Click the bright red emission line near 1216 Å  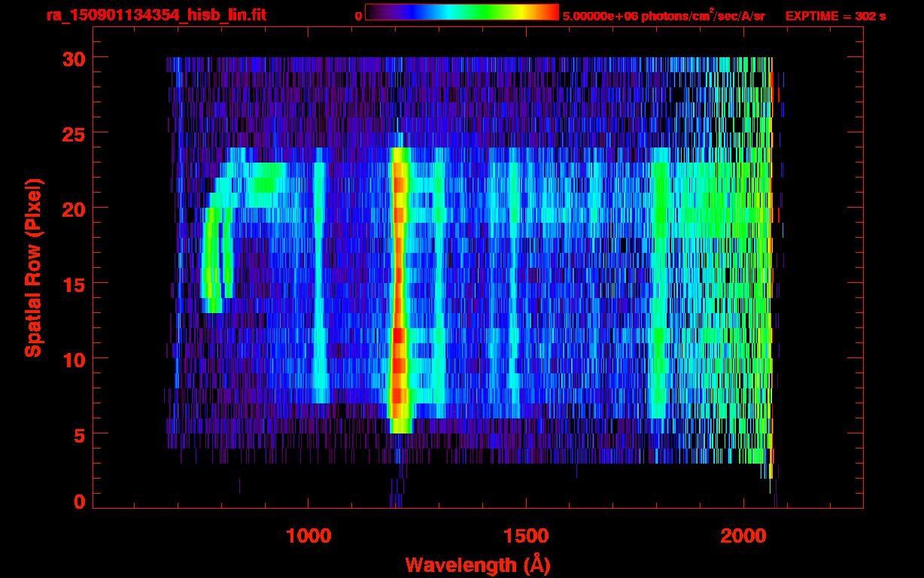coord(399,290)
